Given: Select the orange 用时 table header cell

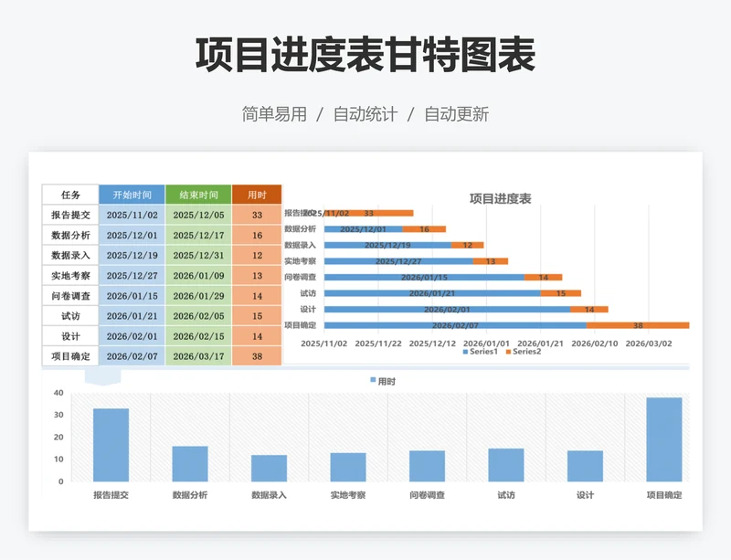Looking at the screenshot, I should tap(257, 195).
